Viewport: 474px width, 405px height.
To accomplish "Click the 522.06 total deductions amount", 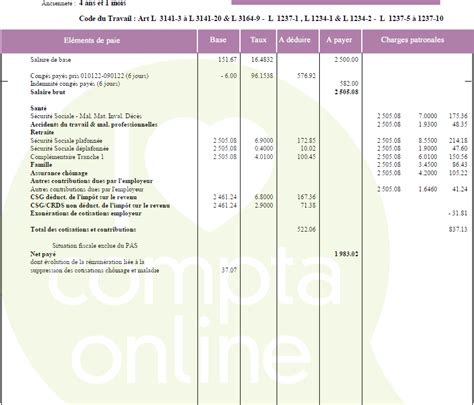I will (306, 230).
